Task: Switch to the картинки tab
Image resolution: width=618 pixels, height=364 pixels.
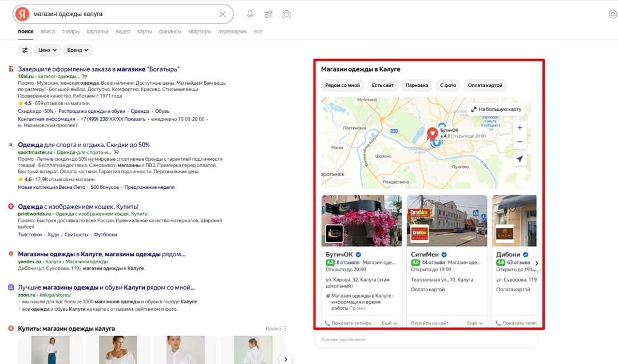Action: coord(97,31)
